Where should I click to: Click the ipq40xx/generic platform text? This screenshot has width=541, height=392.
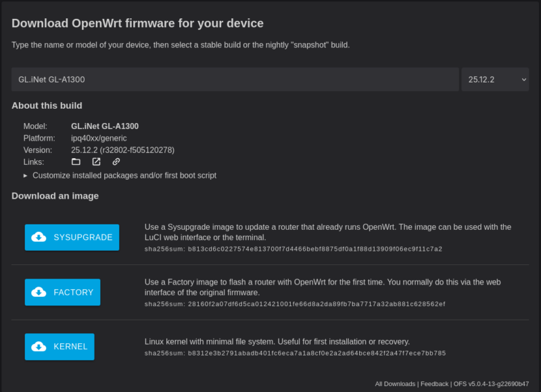click(x=99, y=138)
